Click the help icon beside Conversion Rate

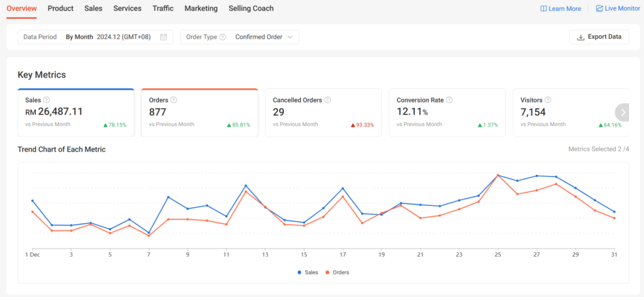point(449,100)
